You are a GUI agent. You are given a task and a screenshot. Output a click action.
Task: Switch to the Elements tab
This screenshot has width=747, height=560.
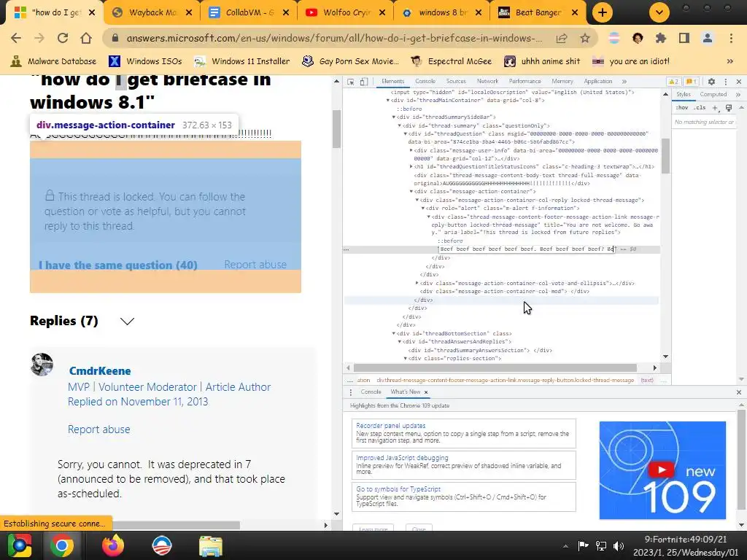pos(392,82)
